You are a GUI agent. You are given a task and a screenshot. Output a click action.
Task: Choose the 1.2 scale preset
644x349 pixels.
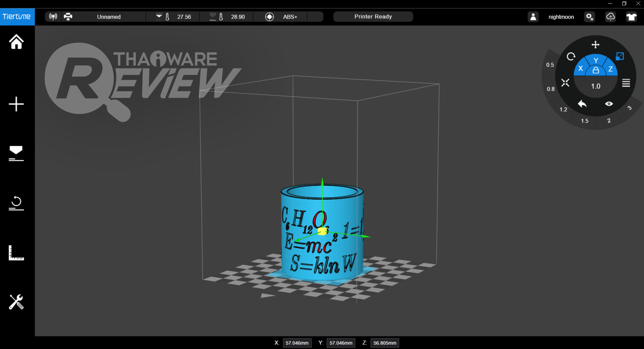point(563,109)
